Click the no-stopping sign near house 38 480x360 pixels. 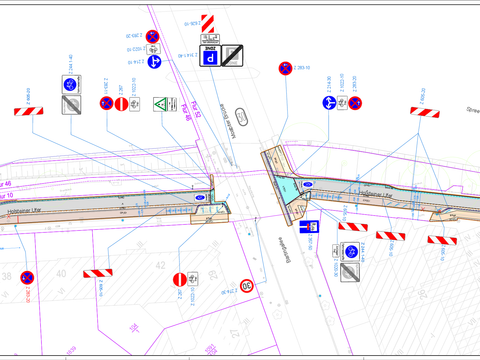pyautogui.click(x=27, y=278)
